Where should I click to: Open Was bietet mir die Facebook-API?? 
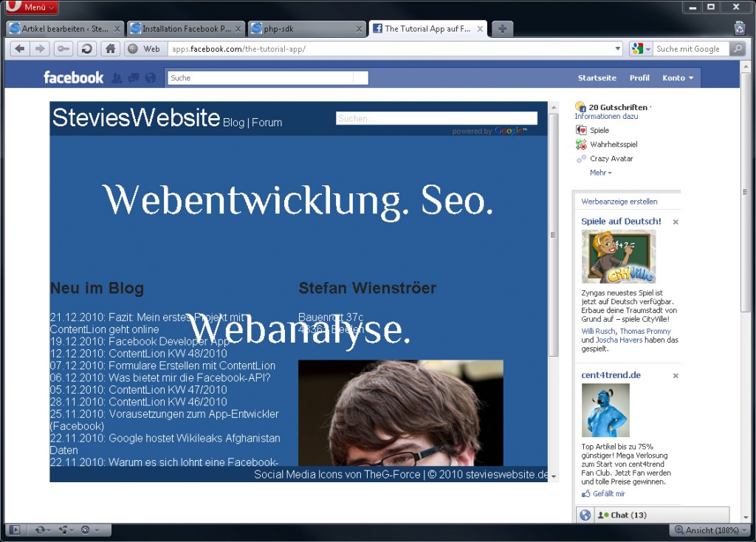(190, 377)
